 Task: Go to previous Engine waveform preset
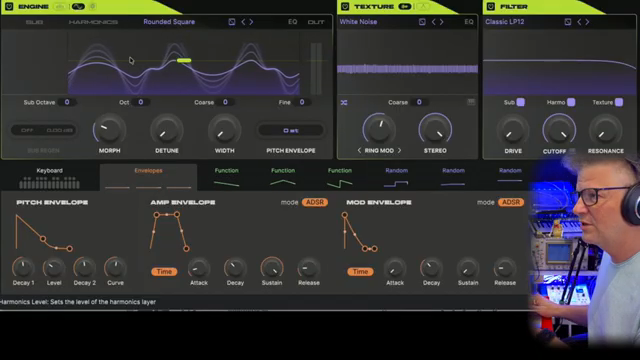243,22
